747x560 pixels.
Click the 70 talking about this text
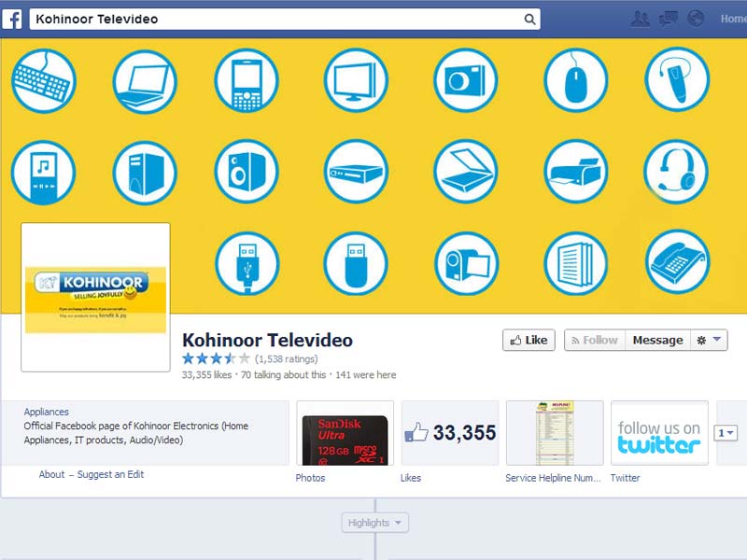click(284, 375)
